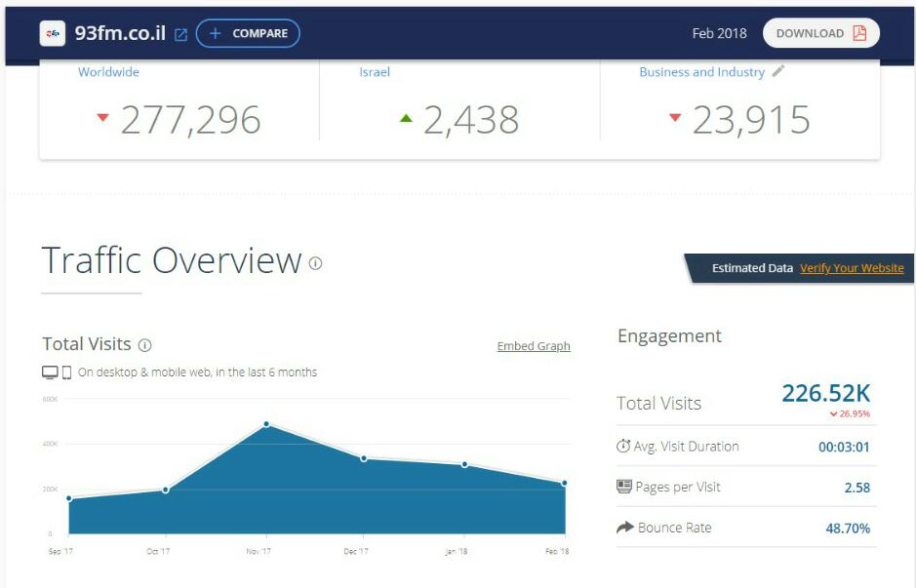This screenshot has width=916, height=588.
Task: Open the Business and Industry category link
Action: (701, 72)
